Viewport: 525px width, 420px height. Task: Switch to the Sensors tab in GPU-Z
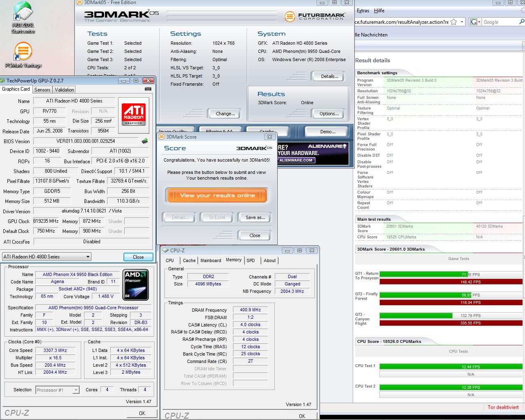pyautogui.click(x=42, y=89)
